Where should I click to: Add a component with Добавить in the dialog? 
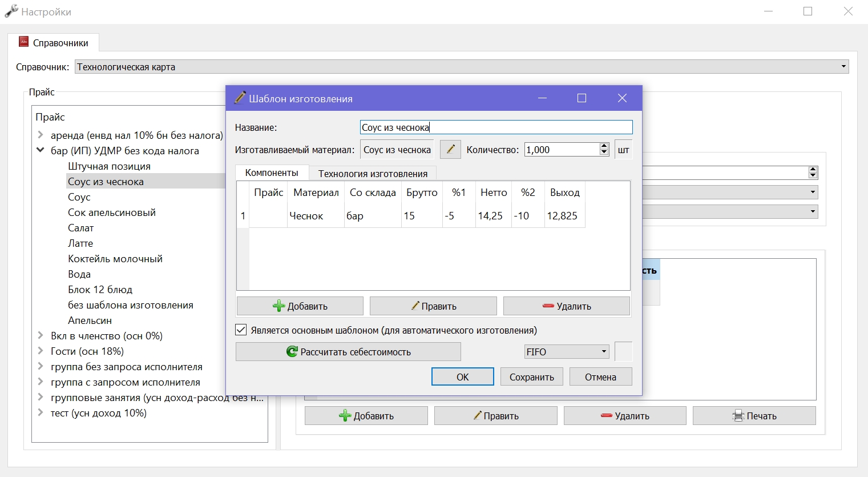(300, 306)
